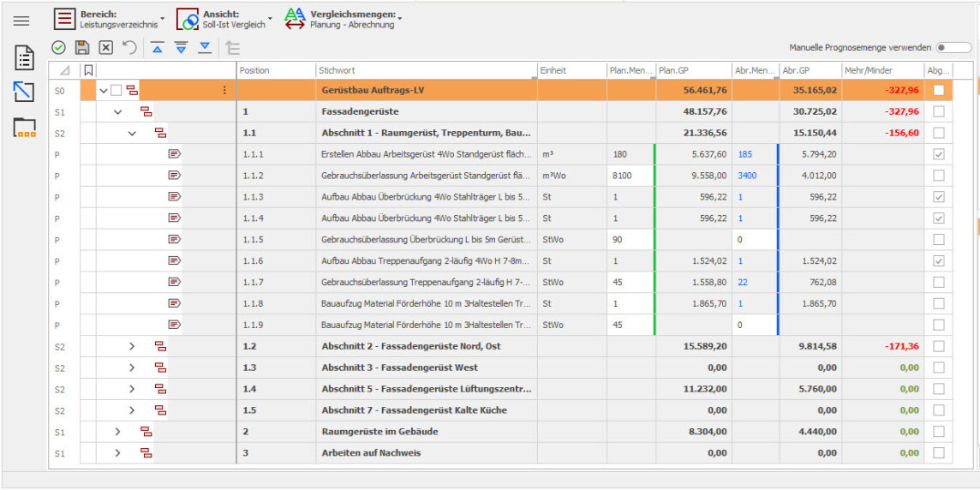Click the cancel X box icon
This screenshot has height=490, width=980.
tap(106, 48)
